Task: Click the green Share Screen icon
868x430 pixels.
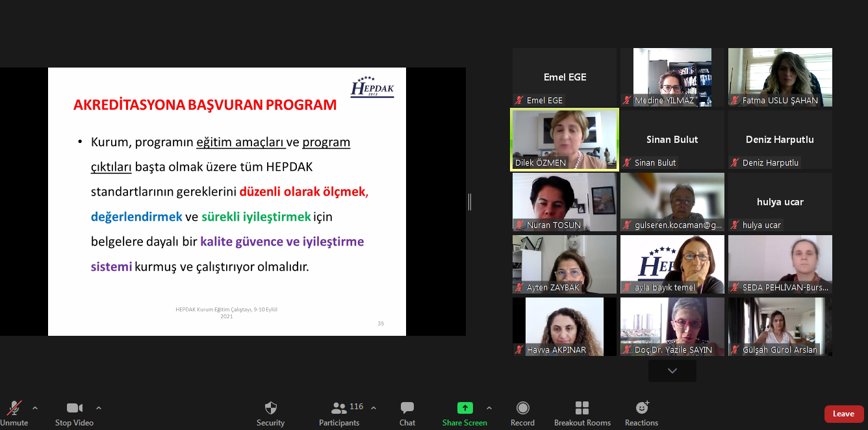Action: pos(465,408)
